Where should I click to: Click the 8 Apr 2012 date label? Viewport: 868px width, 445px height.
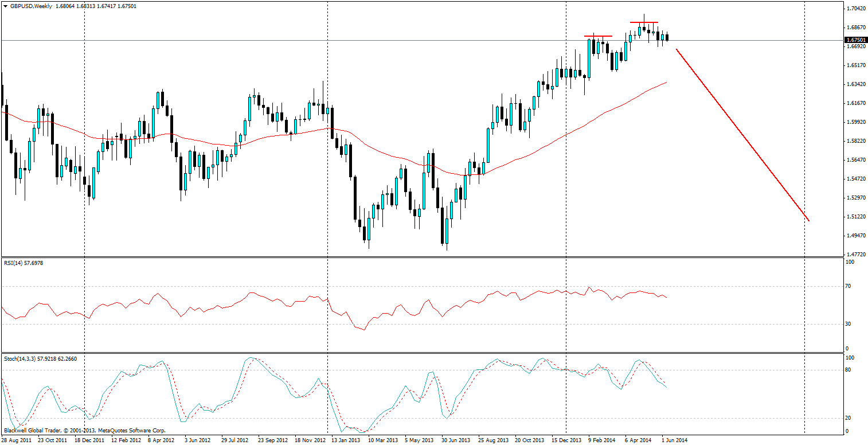(161, 440)
